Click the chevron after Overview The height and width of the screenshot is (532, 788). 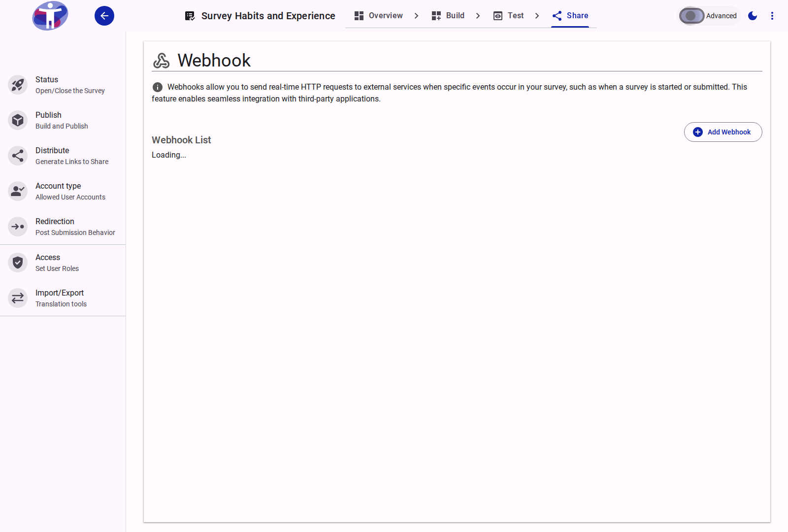pos(416,16)
